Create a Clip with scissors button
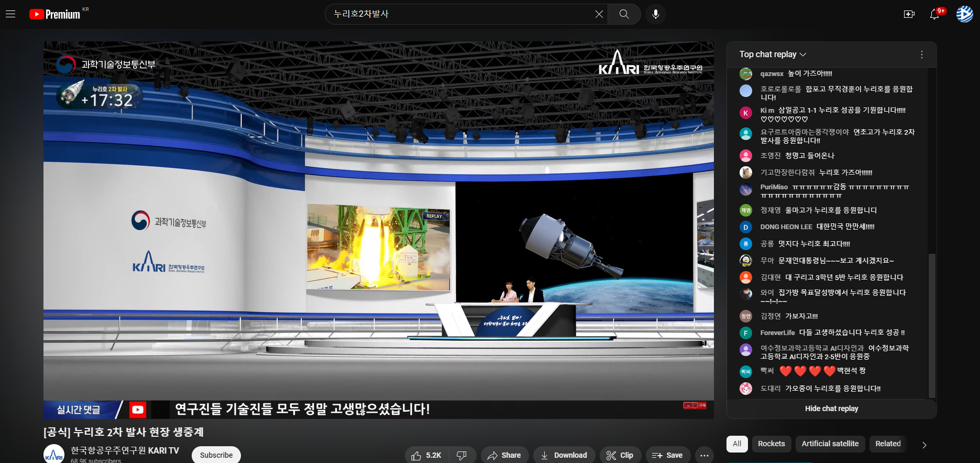The image size is (980, 463). pyautogui.click(x=620, y=455)
